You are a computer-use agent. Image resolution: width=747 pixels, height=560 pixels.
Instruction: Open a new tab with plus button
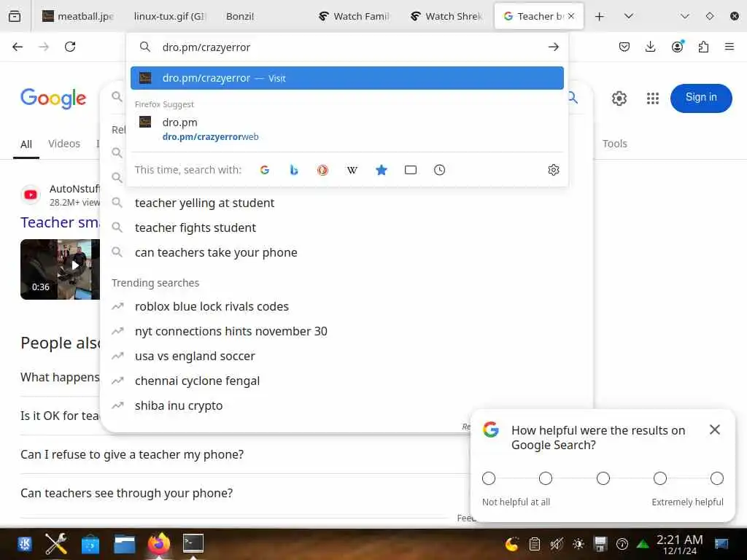(x=600, y=16)
